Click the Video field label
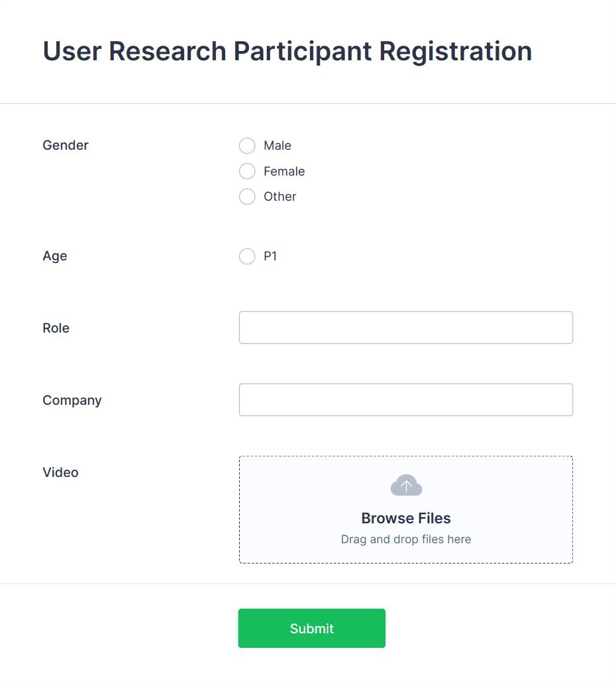 pos(60,472)
